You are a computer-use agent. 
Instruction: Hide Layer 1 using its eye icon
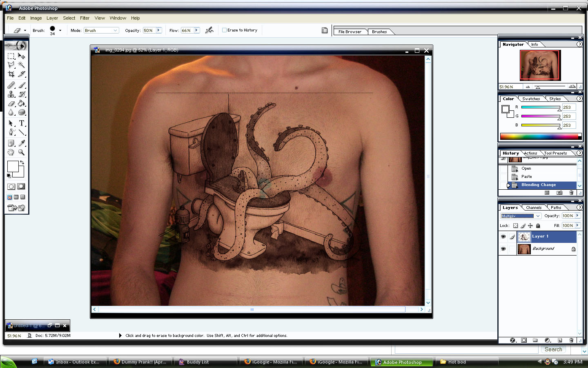pos(503,236)
